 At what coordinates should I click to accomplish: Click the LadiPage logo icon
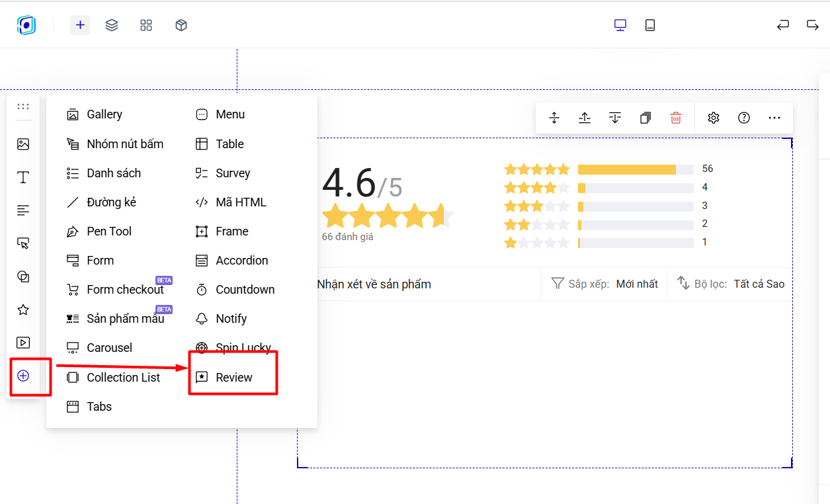[x=26, y=25]
